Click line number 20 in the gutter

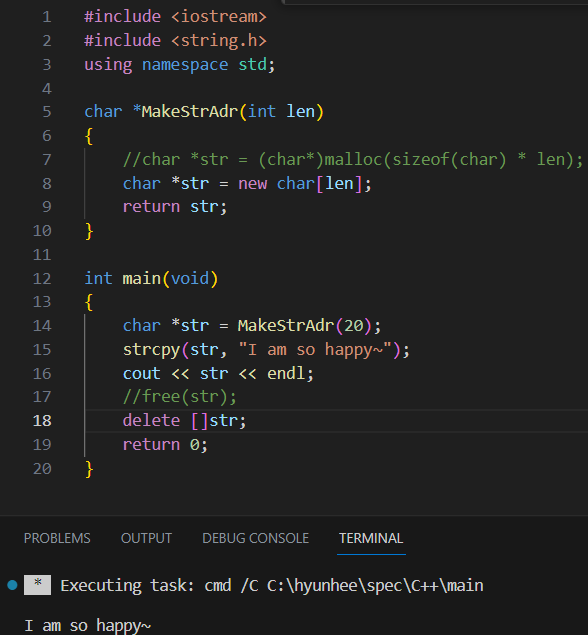pos(42,469)
